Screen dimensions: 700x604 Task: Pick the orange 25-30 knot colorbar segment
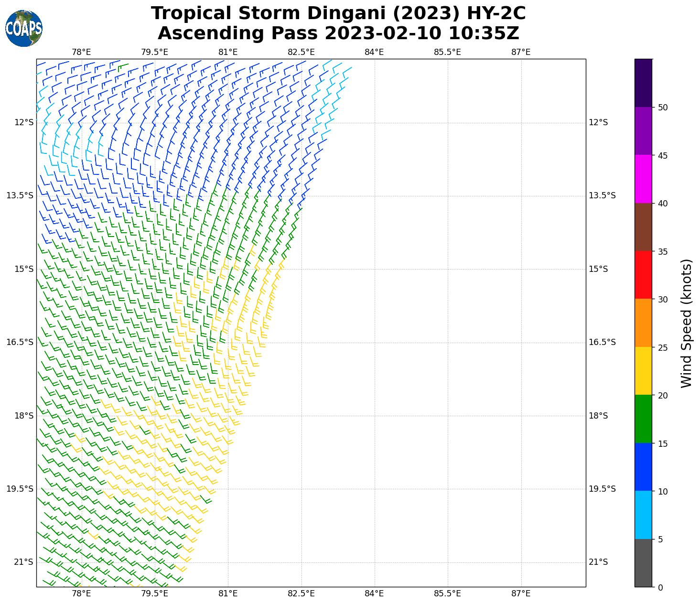[643, 323]
